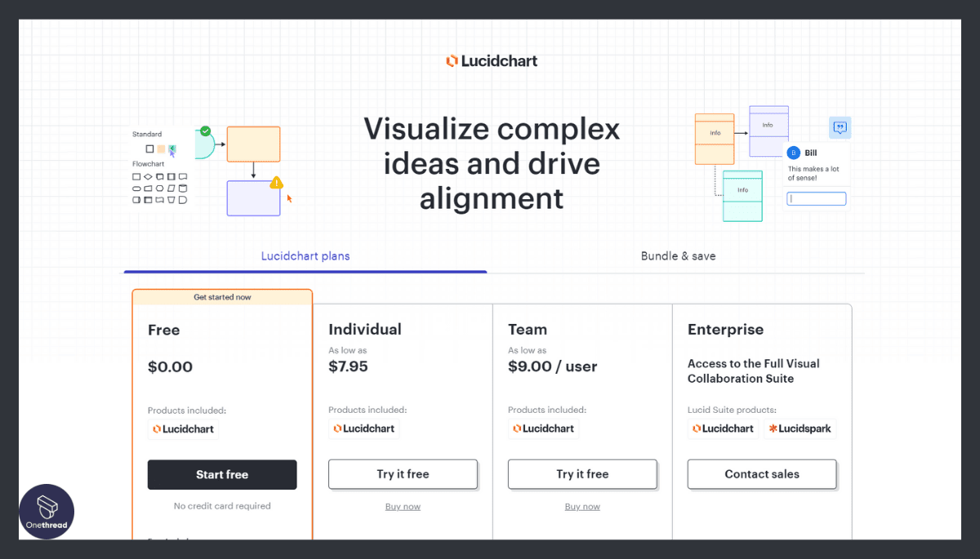This screenshot has height=559, width=980.
Task: Switch to the Bundle & save tab
Action: [678, 255]
